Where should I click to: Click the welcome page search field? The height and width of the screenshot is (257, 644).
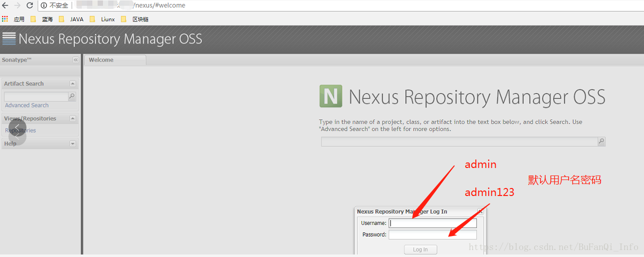459,141
